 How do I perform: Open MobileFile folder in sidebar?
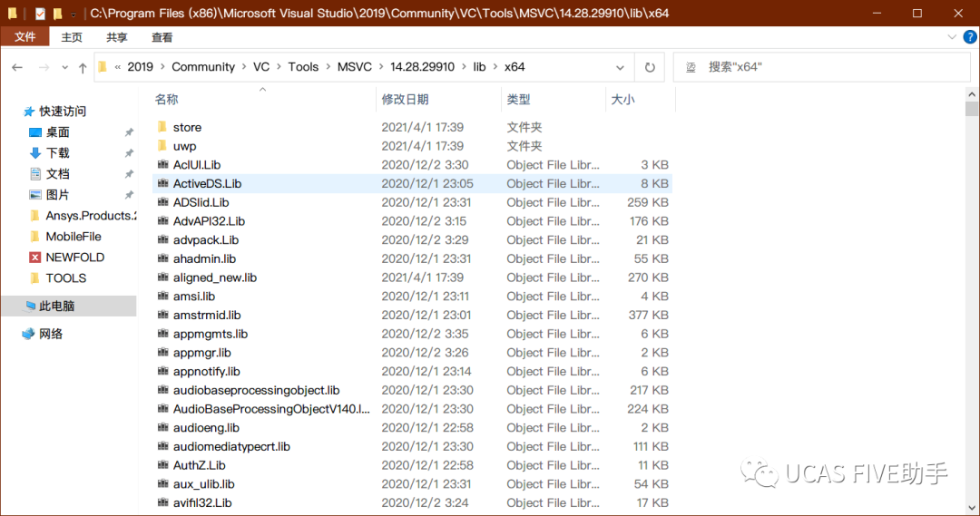pyautogui.click(x=73, y=236)
